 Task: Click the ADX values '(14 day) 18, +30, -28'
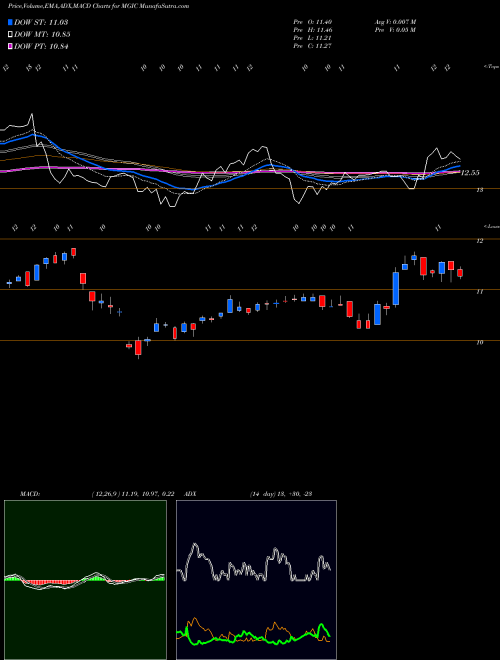click(x=280, y=494)
